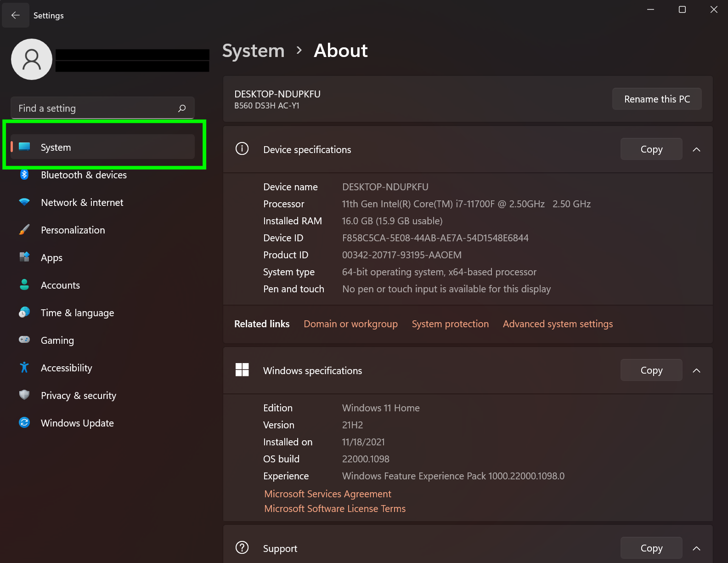
Task: Copy the Device specifications
Action: [651, 149]
